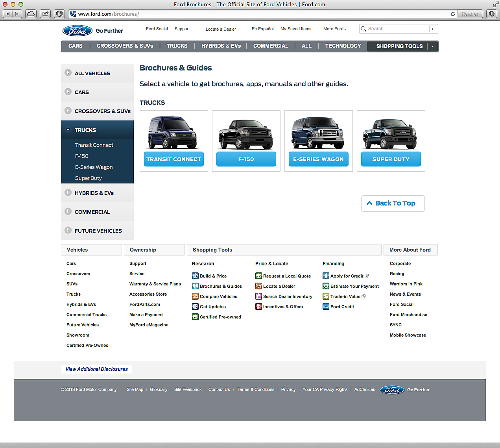Click the Apply for Credit icon
Image resolution: width=500 pixels, height=448 pixels.
click(326, 276)
